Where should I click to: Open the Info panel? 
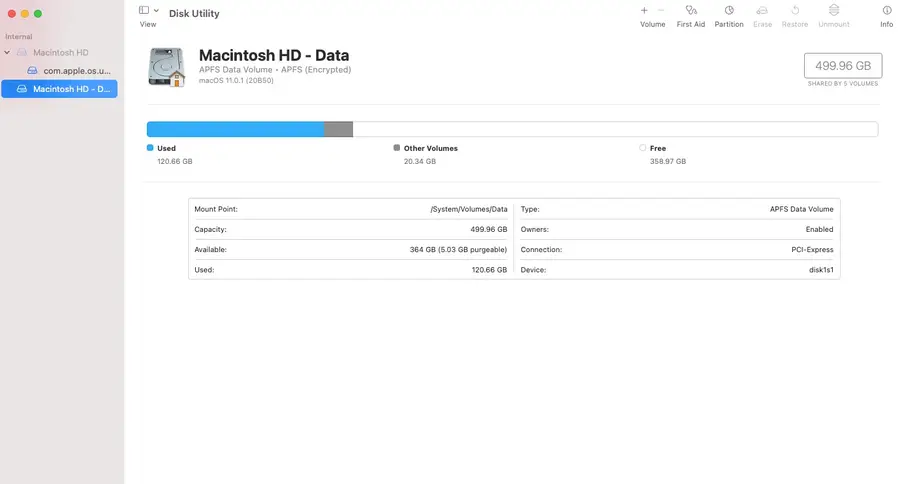tap(886, 10)
